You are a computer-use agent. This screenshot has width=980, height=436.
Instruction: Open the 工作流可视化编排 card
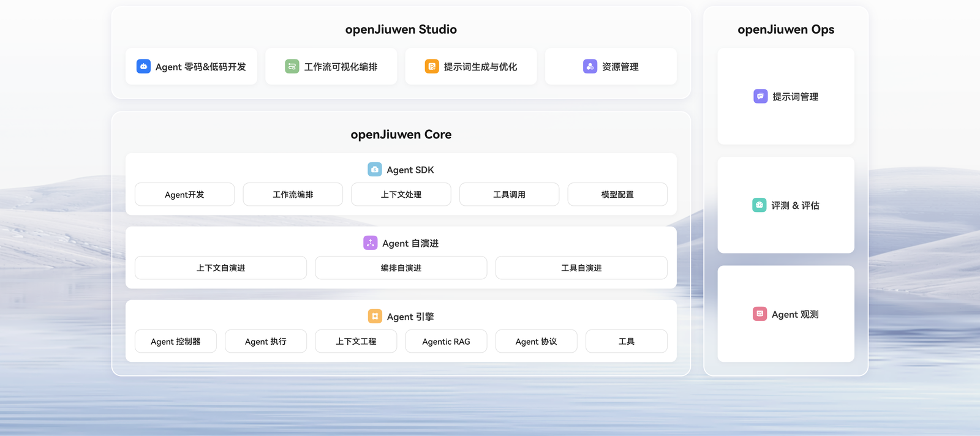331,66
